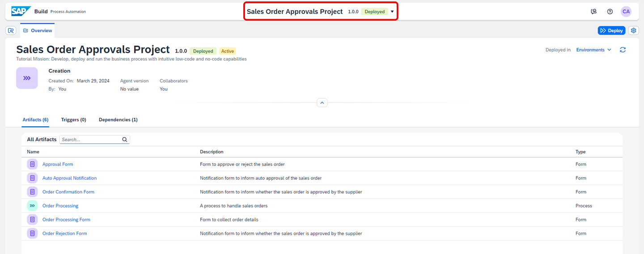Select the Artifacts (6) tab

[x=35, y=120]
